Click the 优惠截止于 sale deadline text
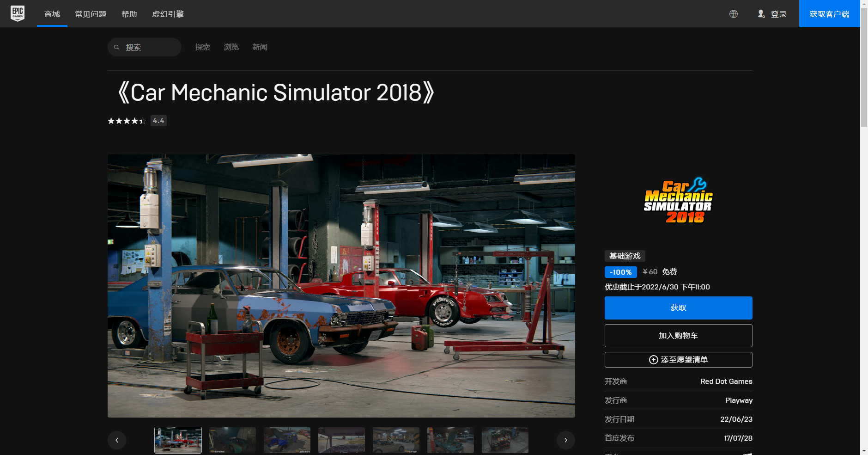 coord(657,287)
